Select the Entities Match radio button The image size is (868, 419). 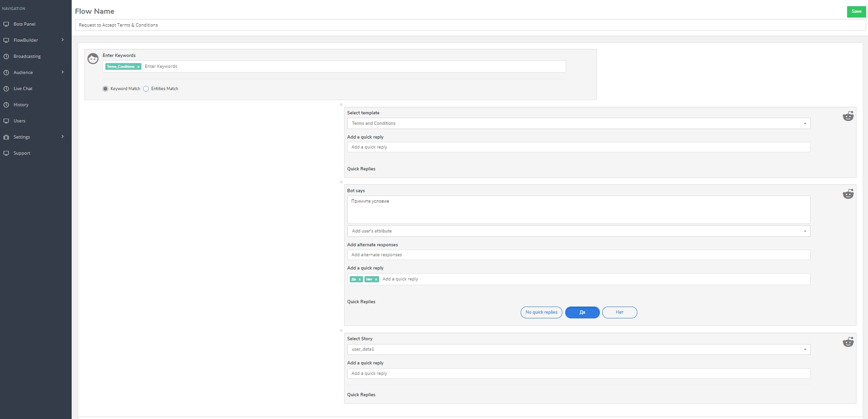[x=146, y=89]
